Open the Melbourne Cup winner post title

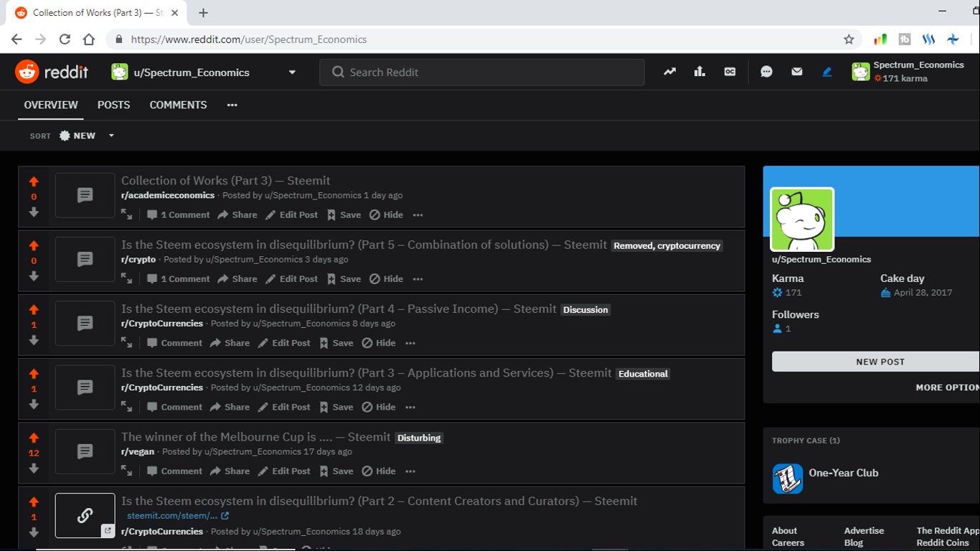pyautogui.click(x=256, y=437)
